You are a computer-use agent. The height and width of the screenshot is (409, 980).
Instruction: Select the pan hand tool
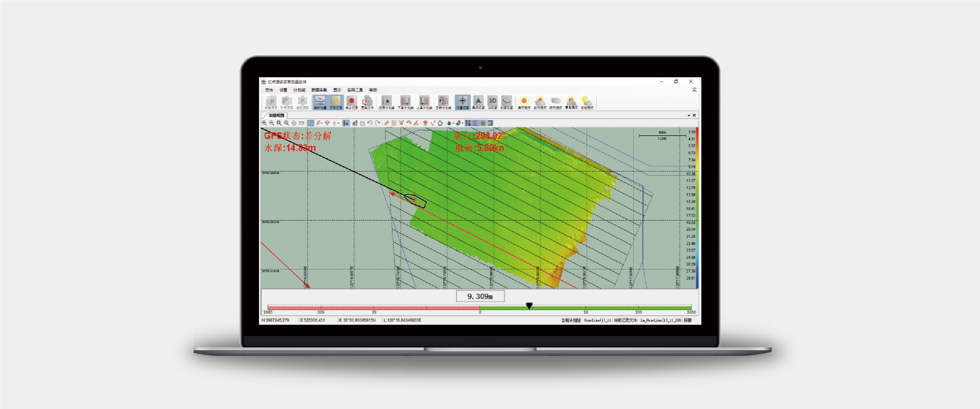pos(294,123)
